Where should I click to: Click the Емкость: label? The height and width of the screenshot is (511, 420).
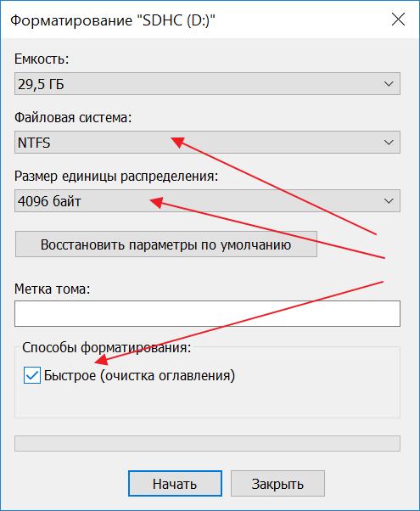point(42,59)
